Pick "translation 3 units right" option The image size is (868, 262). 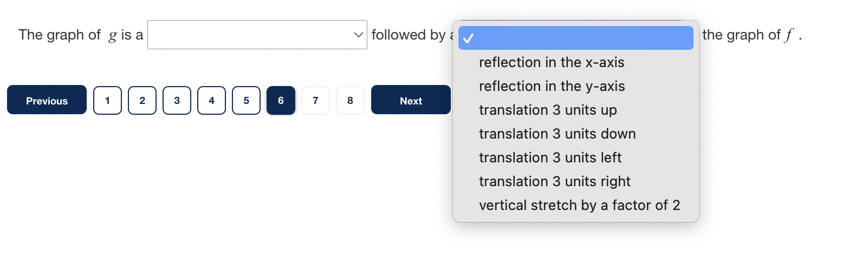tap(554, 182)
